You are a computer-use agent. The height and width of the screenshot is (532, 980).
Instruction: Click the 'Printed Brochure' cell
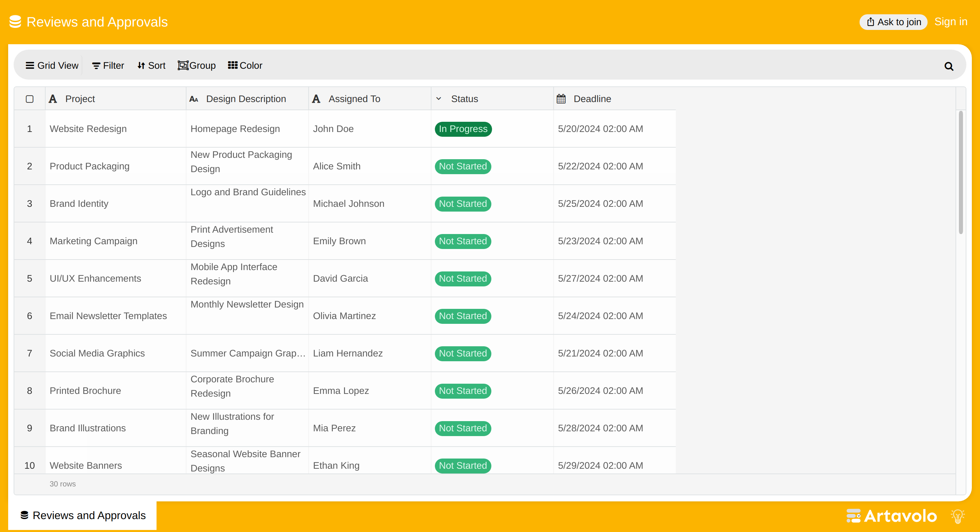116,391
